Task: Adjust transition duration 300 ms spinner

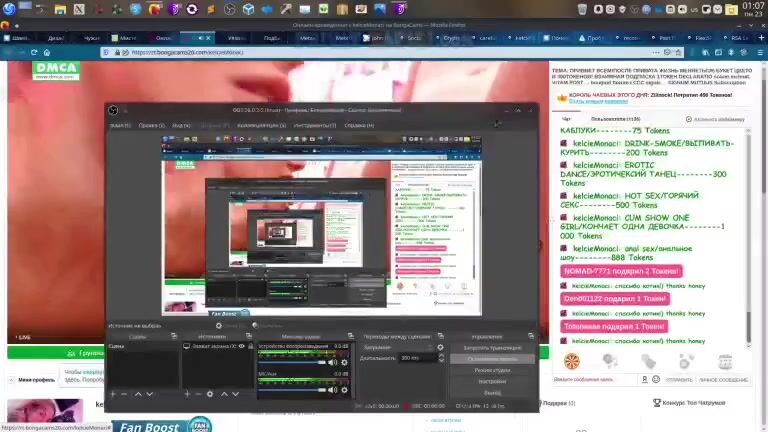Action: pyautogui.click(x=414, y=357)
